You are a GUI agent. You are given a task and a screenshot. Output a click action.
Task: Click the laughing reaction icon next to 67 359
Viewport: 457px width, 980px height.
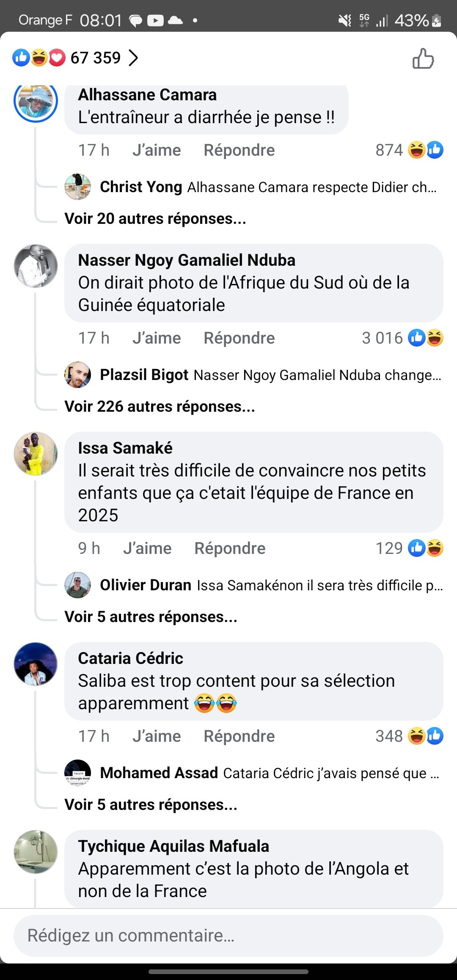[38, 58]
